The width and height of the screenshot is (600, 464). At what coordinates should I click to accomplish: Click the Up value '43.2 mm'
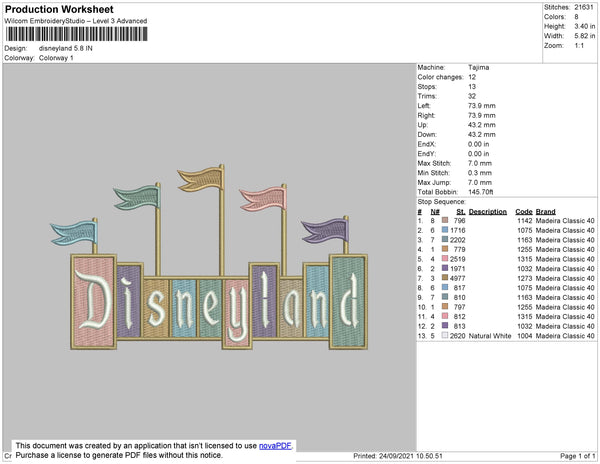point(482,125)
